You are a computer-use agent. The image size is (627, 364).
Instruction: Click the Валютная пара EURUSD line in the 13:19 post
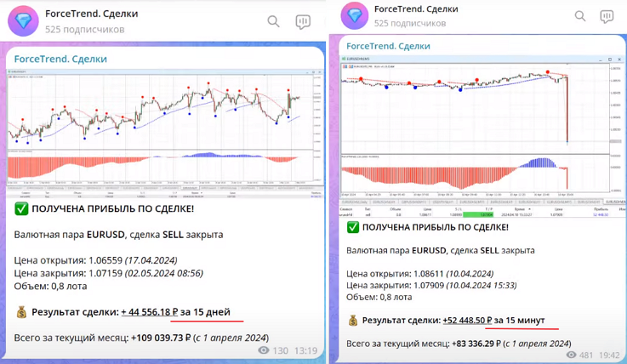(118, 235)
